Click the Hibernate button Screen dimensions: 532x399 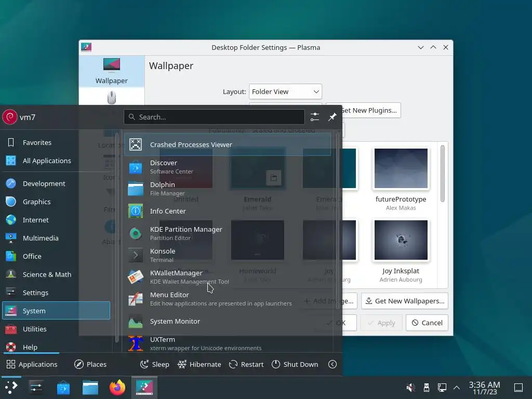[199, 364]
